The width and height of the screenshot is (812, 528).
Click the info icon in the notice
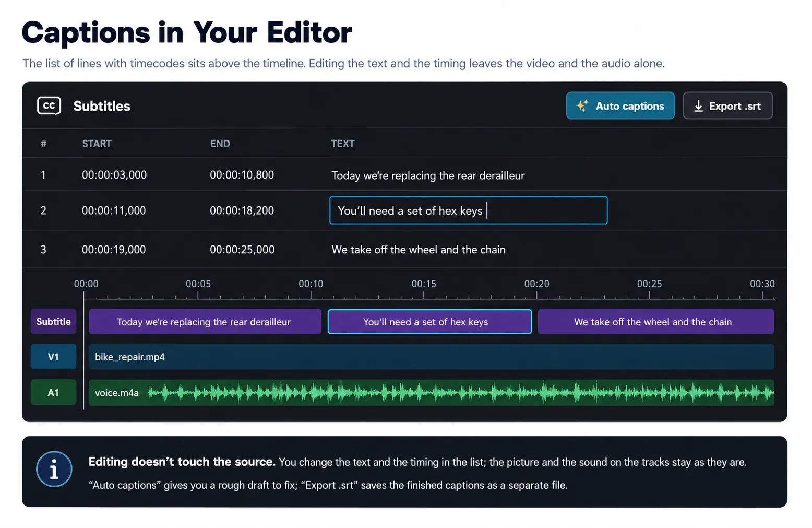54,469
